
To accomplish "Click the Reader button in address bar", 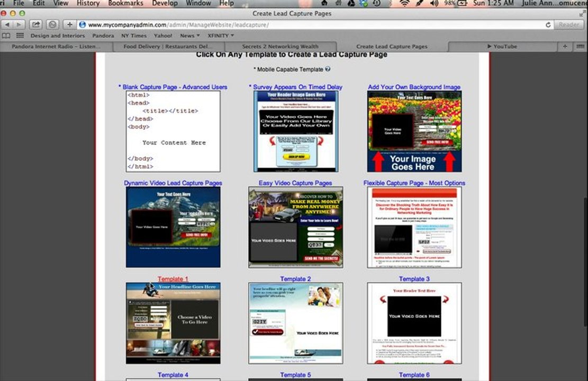I will click(x=568, y=25).
